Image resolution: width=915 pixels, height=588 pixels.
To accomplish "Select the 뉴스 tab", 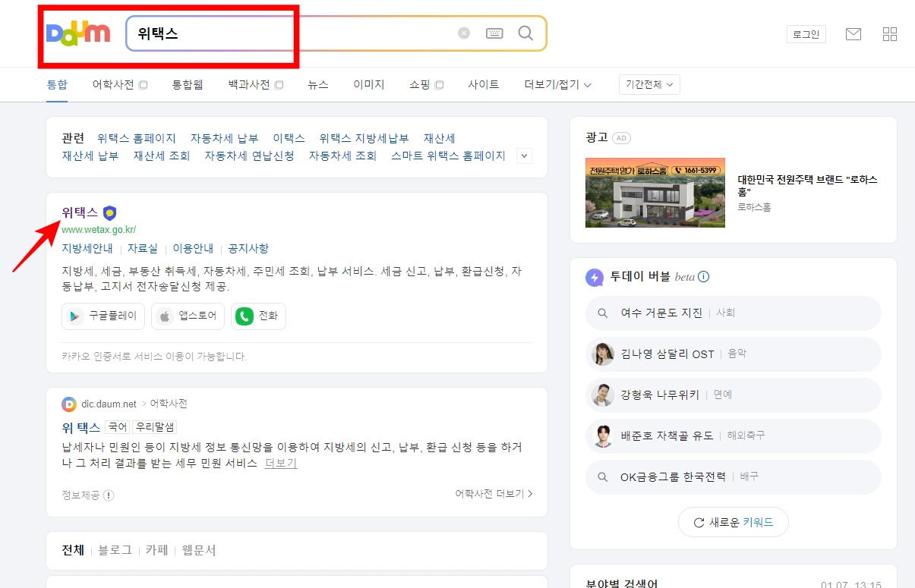I will point(318,85).
